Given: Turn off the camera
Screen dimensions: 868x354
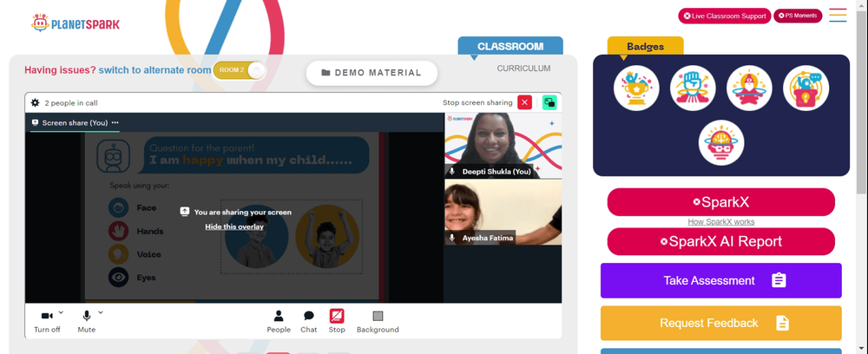Looking at the screenshot, I should coord(47,321).
